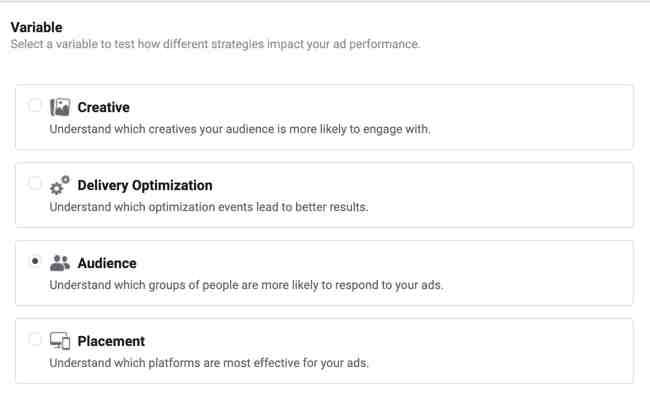Click the Creative option title
Image resolution: width=650 pixels, height=418 pixels.
[x=104, y=107]
